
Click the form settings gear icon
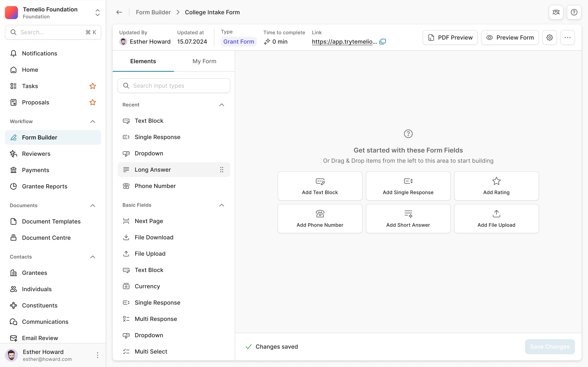(x=549, y=38)
